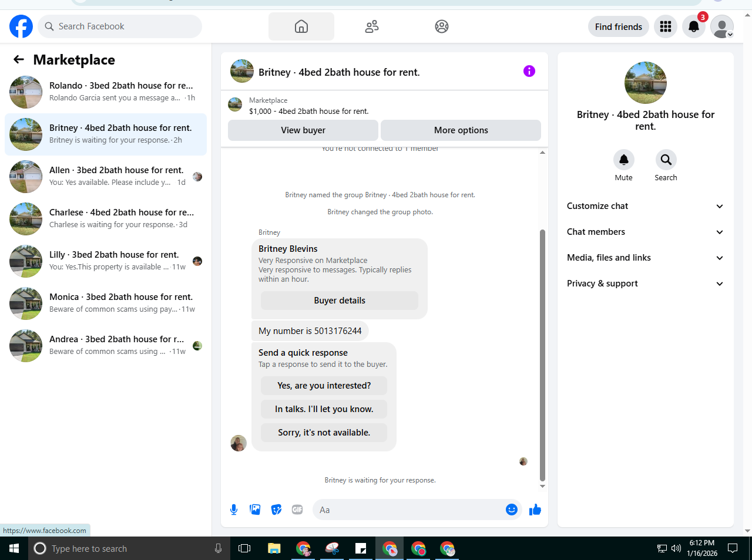Screen dimensions: 752x560
Task: Click the Windows taskbar search box
Action: (129, 548)
